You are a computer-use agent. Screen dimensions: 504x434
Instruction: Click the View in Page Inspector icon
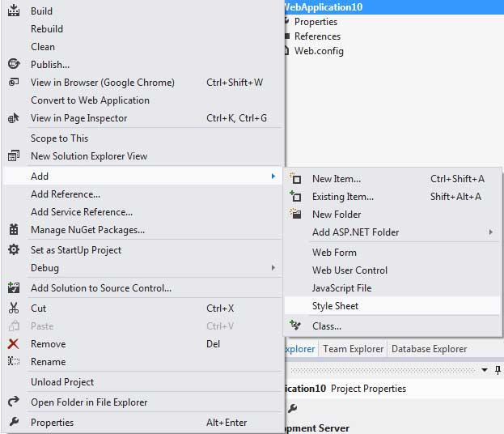(x=14, y=118)
